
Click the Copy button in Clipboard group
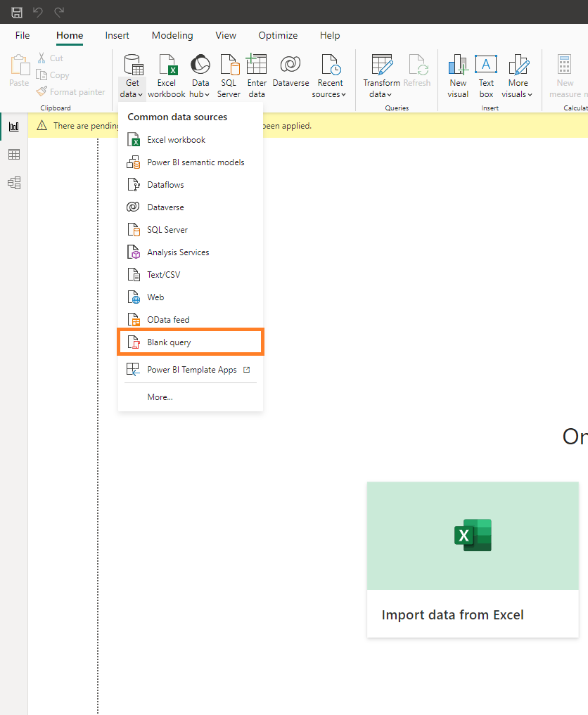(53, 75)
